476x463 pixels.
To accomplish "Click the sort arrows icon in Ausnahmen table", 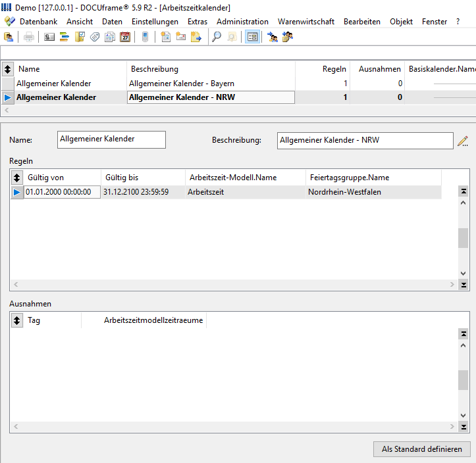I will (x=16, y=320).
